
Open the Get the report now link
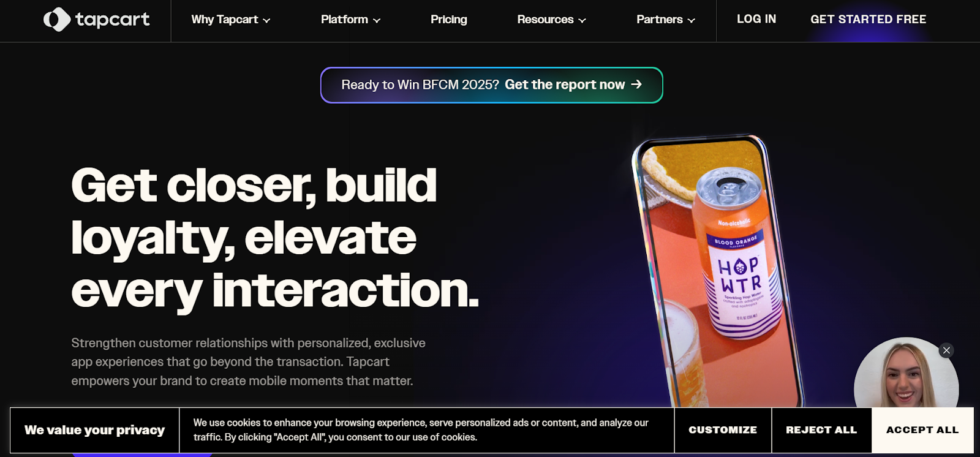[x=565, y=85]
